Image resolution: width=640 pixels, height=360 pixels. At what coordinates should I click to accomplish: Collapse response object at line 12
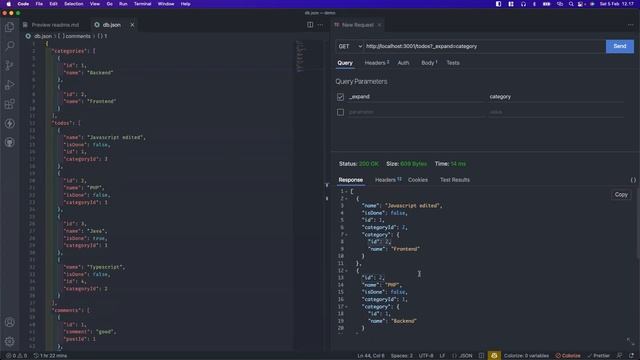346,271
